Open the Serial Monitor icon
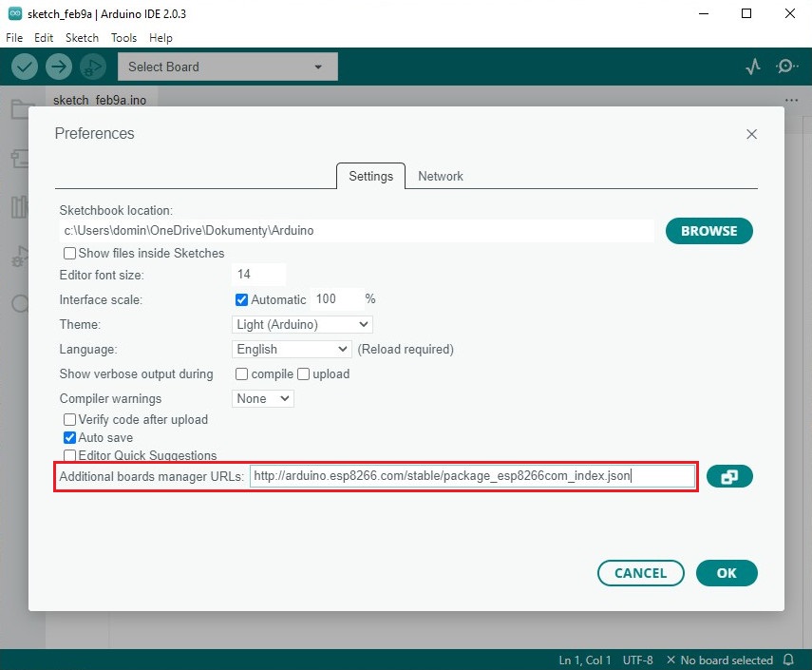The image size is (812, 670). click(786, 67)
